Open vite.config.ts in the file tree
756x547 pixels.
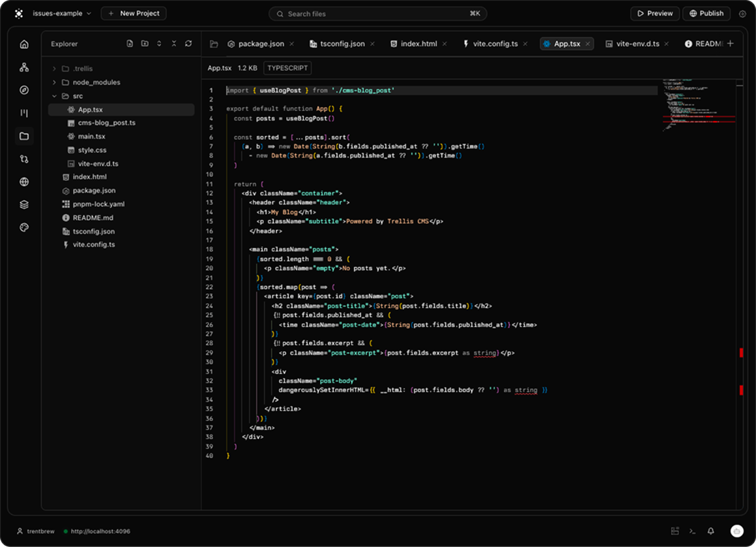coord(122,245)
